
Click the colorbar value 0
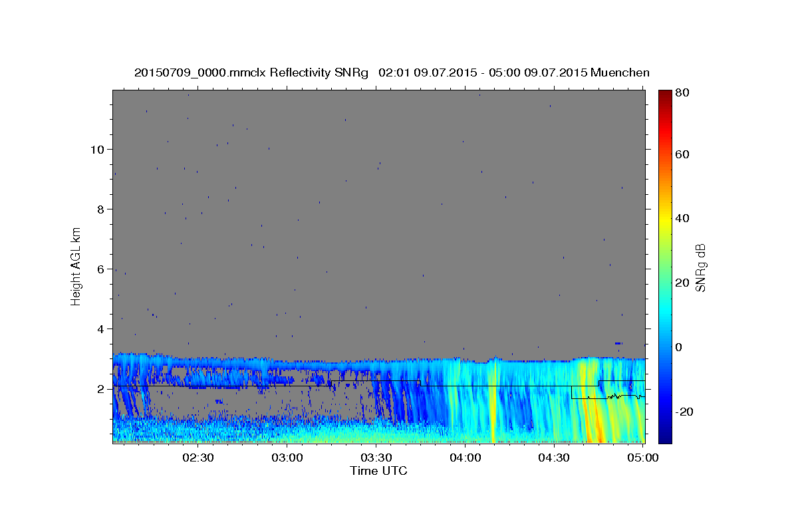click(680, 347)
